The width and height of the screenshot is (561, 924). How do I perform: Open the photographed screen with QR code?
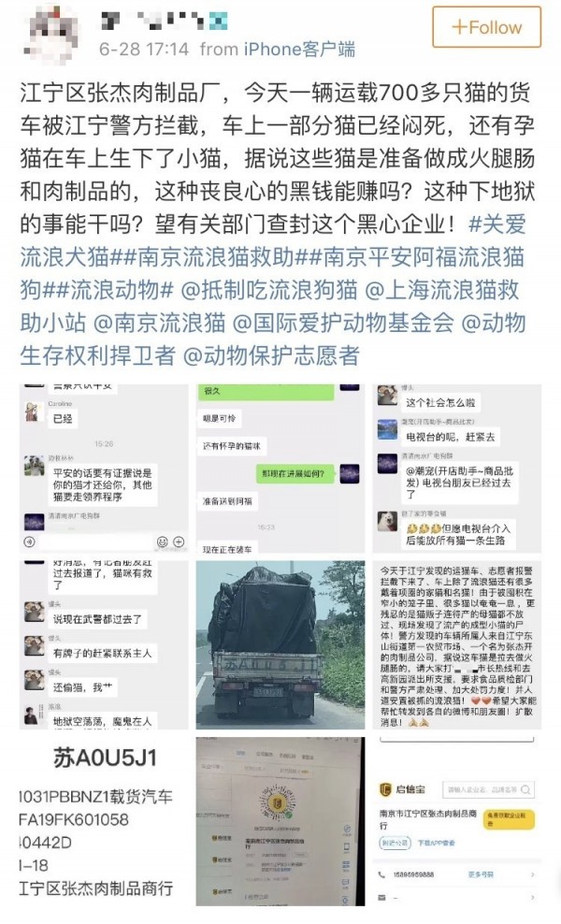280,821
